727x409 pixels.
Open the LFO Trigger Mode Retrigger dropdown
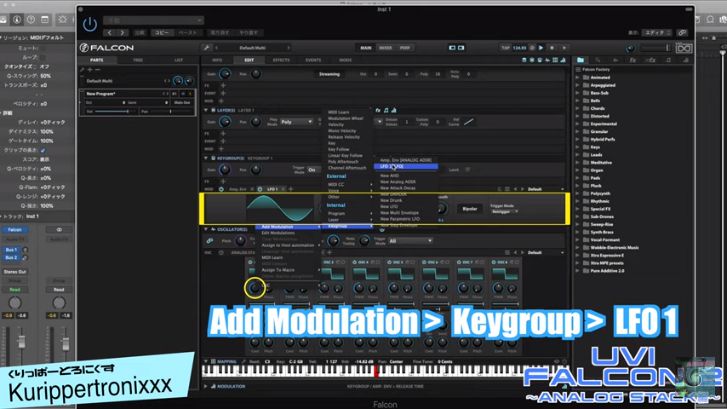click(504, 211)
